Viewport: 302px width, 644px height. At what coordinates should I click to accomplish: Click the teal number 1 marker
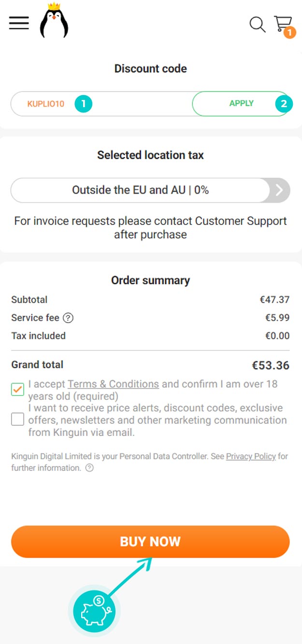(84, 103)
